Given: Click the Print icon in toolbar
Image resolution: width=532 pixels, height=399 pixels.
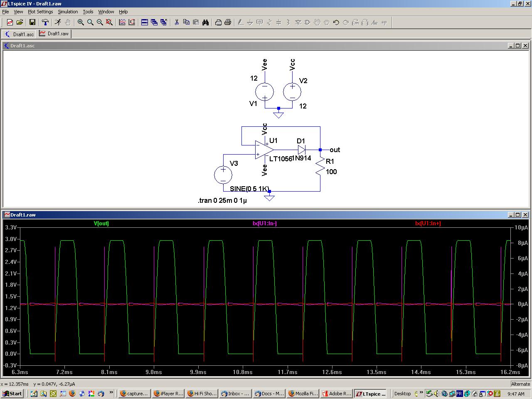Looking at the screenshot, I should point(227,22).
